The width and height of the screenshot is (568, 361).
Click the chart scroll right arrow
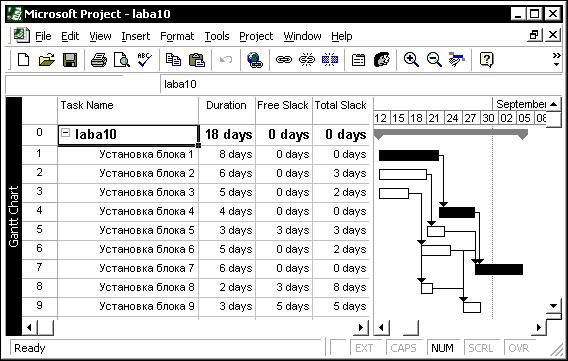539,328
